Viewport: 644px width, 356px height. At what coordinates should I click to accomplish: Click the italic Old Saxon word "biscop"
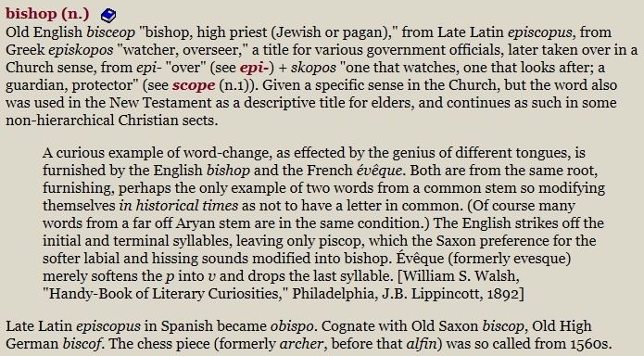(x=503, y=326)
